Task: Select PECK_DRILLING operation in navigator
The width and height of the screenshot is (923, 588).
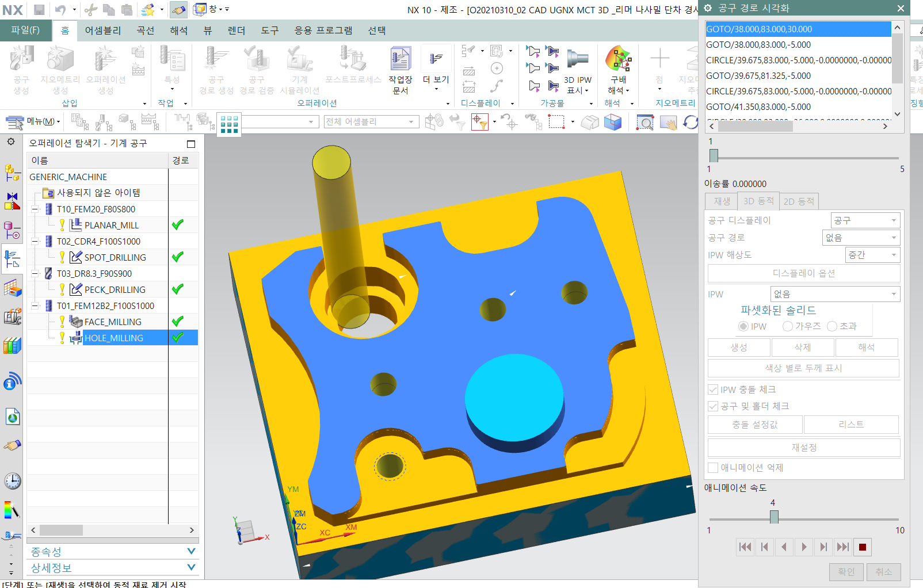Action: click(x=115, y=289)
